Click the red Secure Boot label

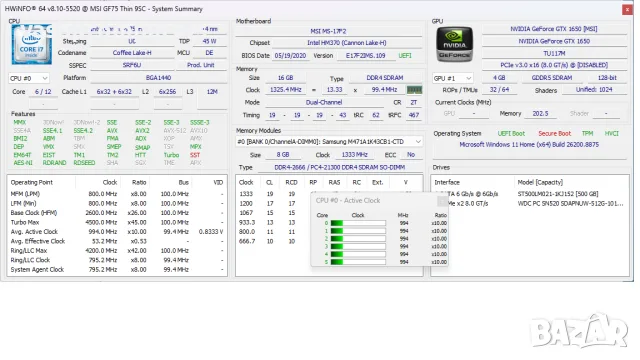coord(554,133)
